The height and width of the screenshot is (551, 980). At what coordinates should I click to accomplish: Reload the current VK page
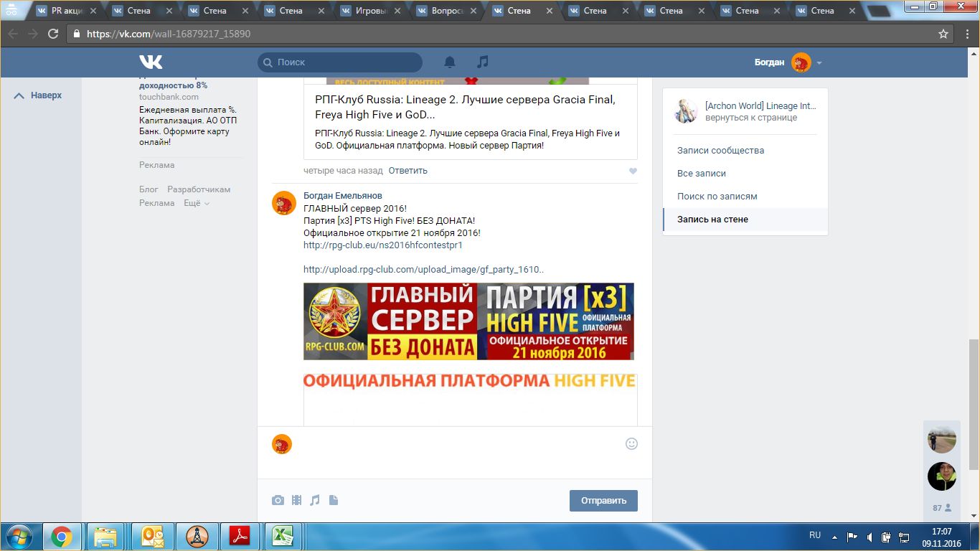tap(53, 34)
